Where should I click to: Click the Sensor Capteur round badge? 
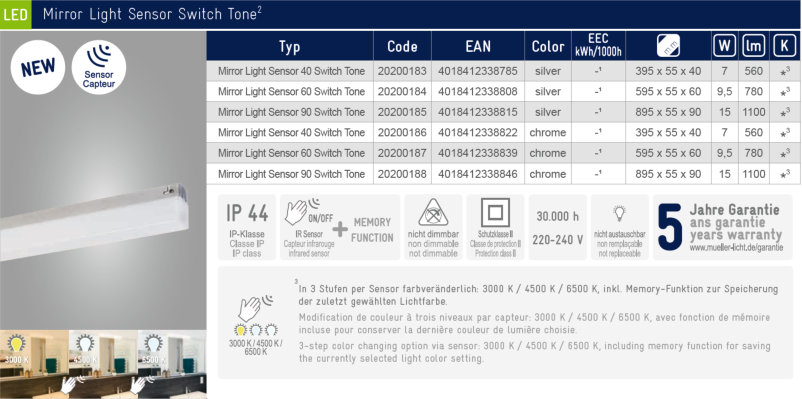(99, 67)
